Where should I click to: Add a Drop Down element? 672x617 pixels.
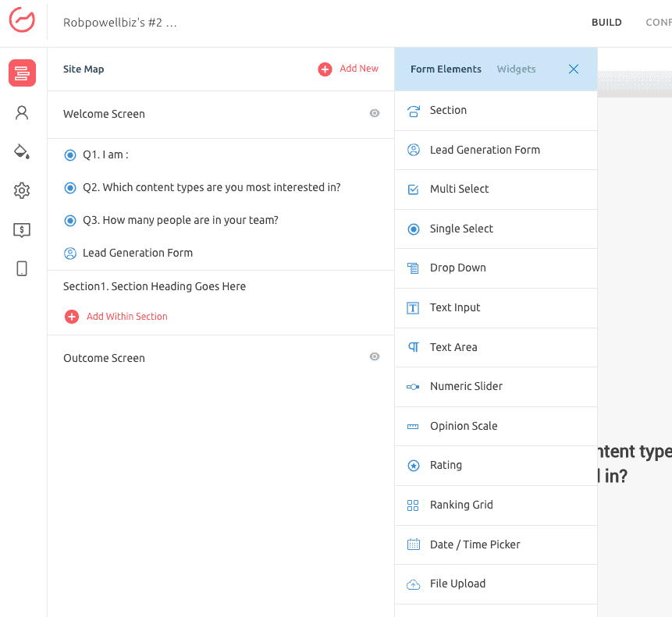click(x=496, y=268)
